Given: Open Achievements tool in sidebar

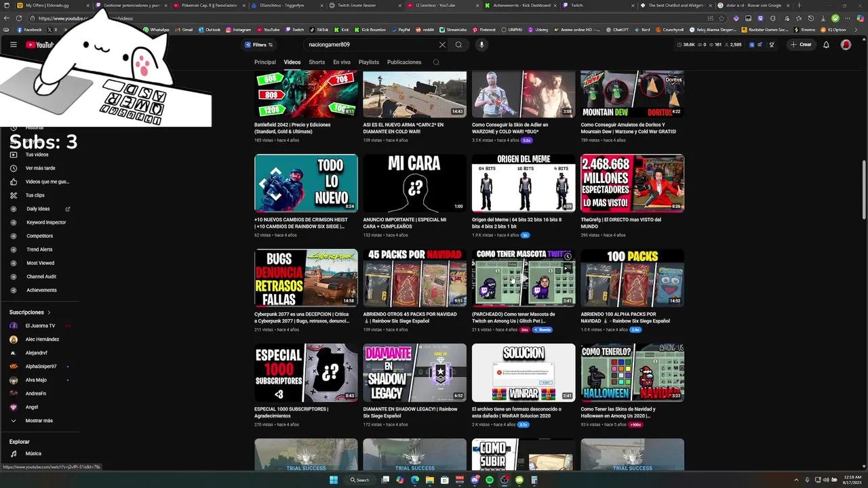Looking at the screenshot, I should (39, 290).
